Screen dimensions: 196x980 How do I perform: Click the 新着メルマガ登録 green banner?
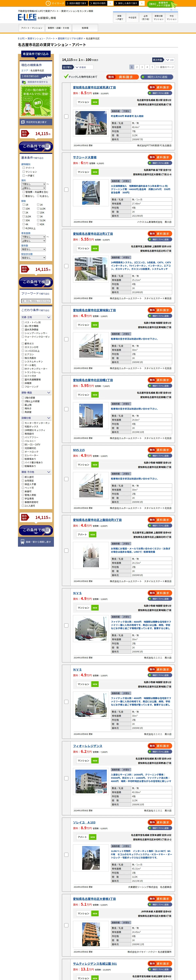[35, 102]
